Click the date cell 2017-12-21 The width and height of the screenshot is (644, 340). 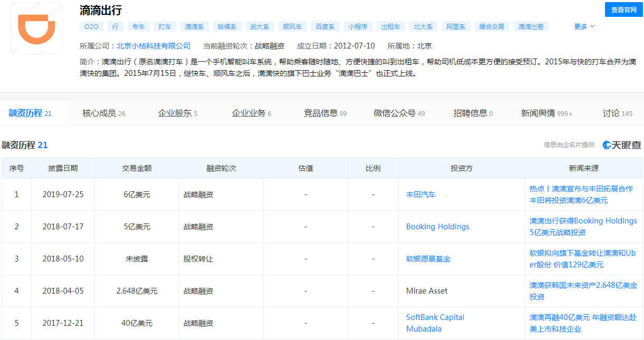tap(63, 323)
